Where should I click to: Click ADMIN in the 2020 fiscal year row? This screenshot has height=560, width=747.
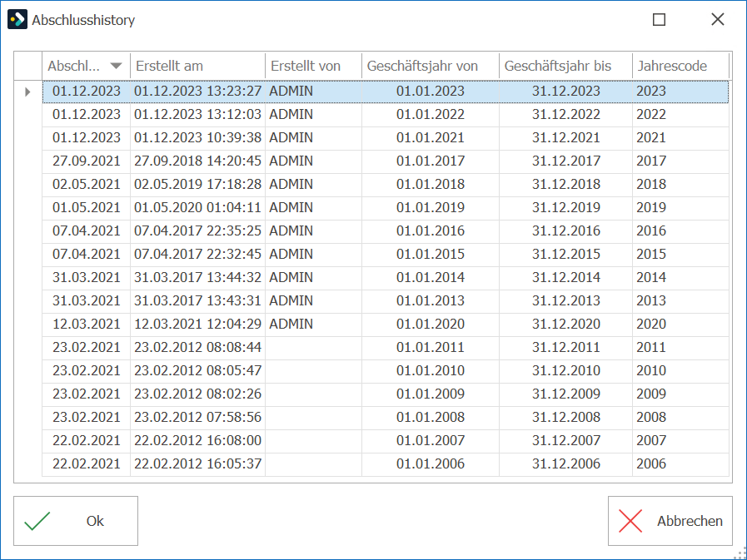coord(313,325)
